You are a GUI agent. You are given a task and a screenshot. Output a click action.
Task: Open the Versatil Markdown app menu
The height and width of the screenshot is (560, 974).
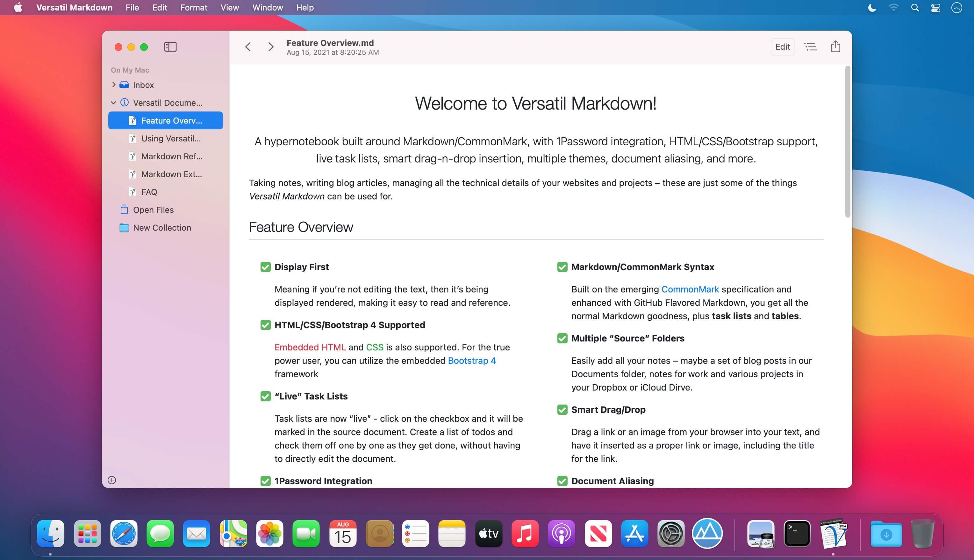point(74,8)
